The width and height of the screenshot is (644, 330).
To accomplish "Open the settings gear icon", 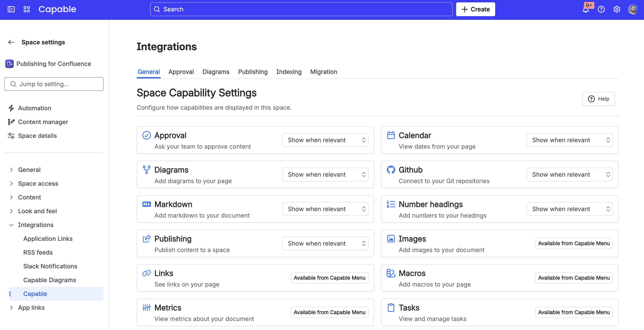I will point(617,9).
